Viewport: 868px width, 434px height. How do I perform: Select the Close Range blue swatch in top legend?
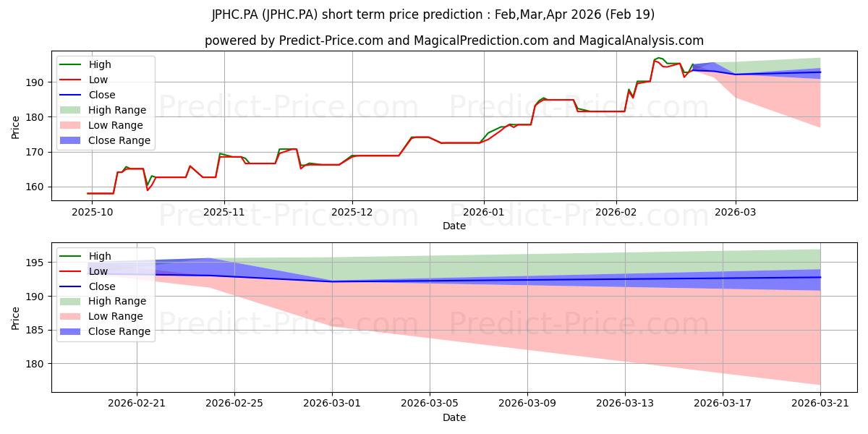71,140
